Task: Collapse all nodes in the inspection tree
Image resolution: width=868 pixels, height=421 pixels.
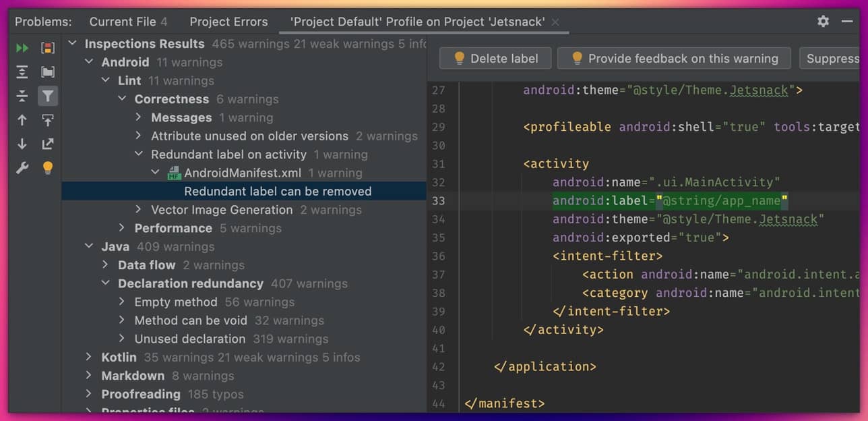Action: (x=22, y=96)
